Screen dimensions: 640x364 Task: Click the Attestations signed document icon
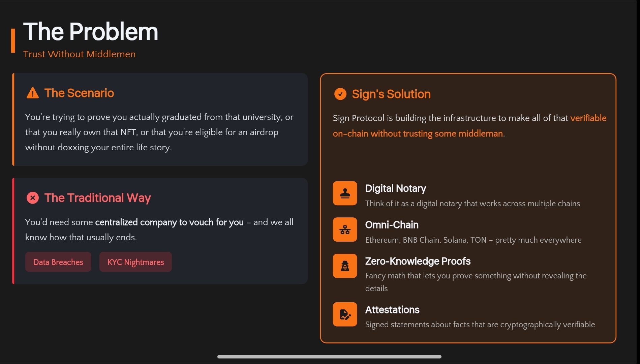click(x=345, y=314)
